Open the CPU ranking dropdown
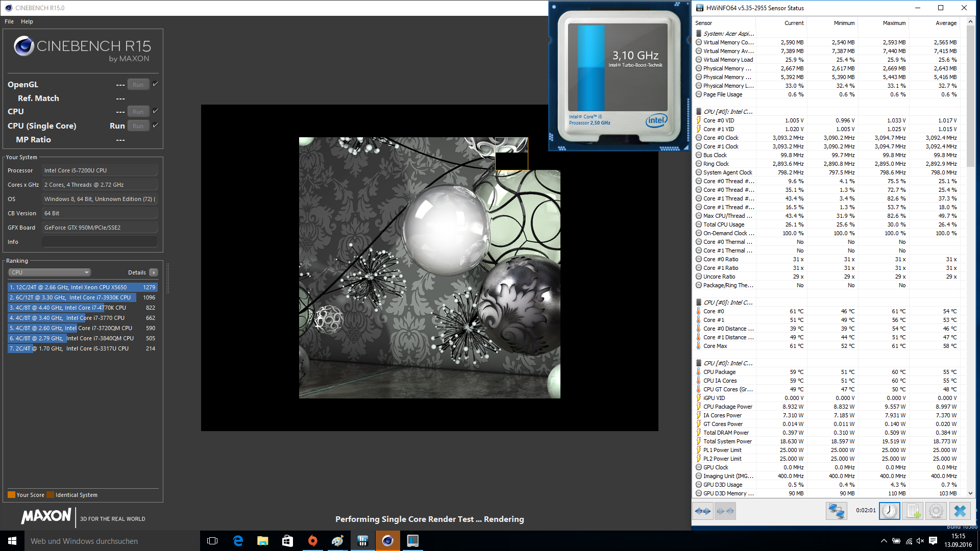The width and height of the screenshot is (980, 551). click(50, 272)
